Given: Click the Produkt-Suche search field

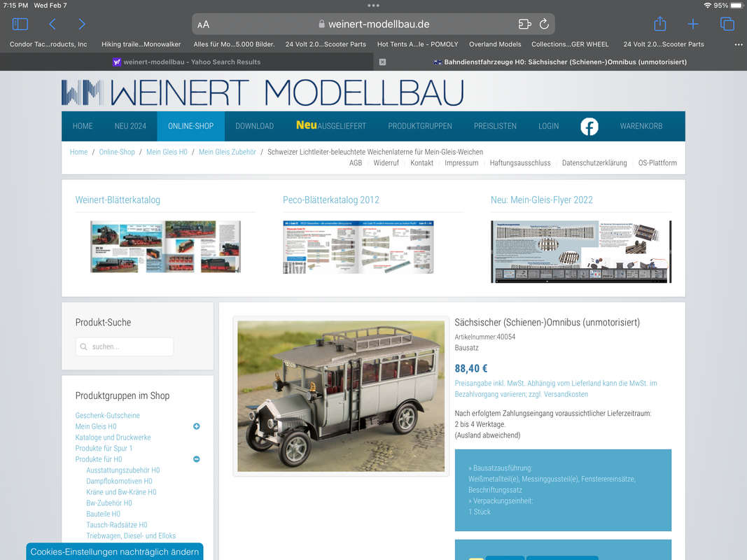Looking at the screenshot, I should click(x=125, y=346).
